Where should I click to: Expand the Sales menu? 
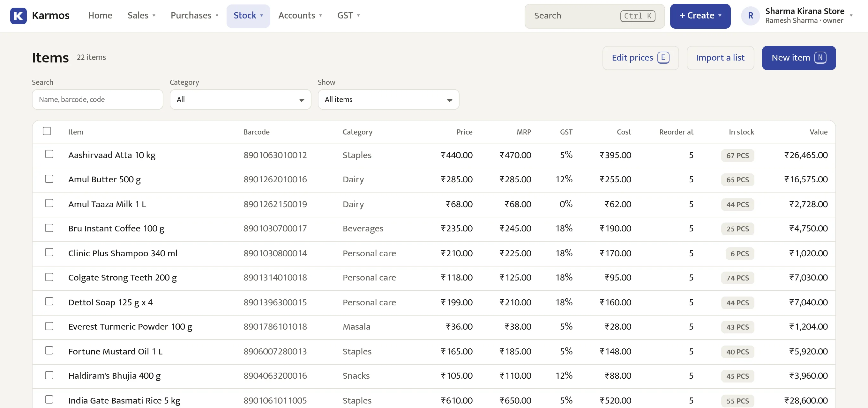click(141, 16)
